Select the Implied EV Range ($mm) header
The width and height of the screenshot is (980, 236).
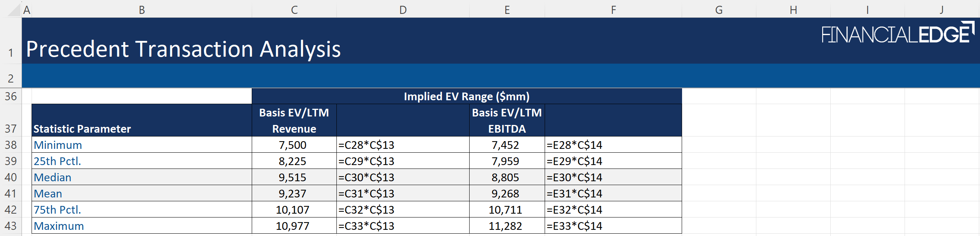coord(467,96)
